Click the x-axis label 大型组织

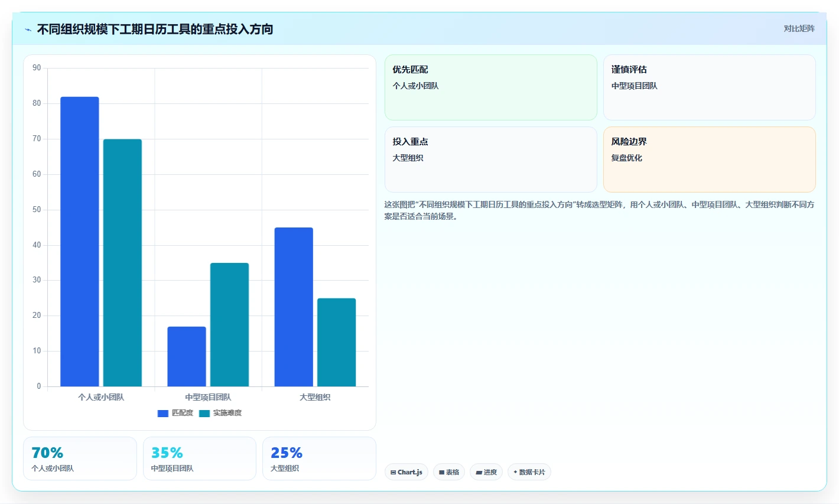click(315, 397)
